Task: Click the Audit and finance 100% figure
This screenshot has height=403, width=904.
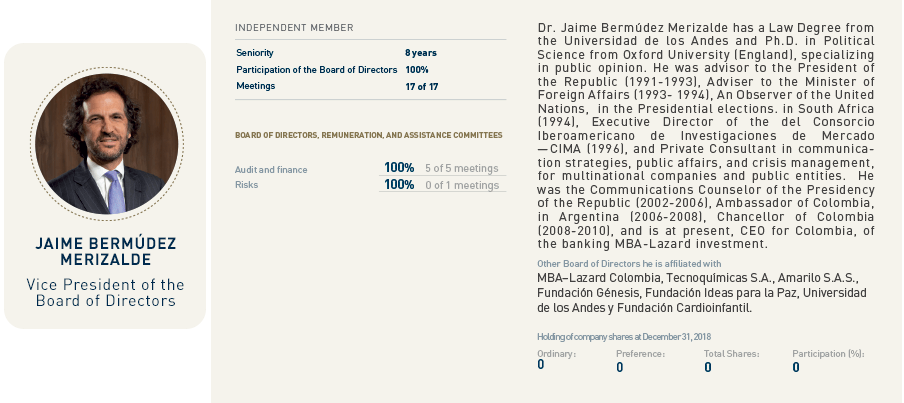Action: [399, 168]
